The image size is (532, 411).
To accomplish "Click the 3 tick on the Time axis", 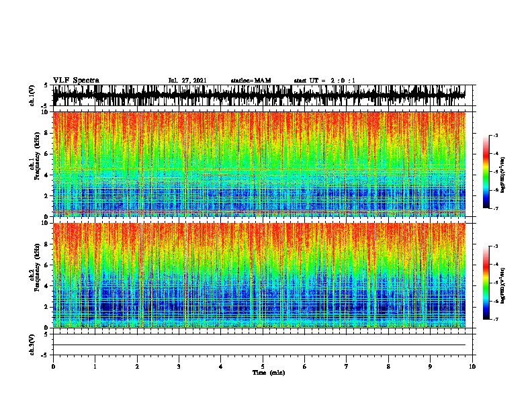I will pyautogui.click(x=179, y=366).
